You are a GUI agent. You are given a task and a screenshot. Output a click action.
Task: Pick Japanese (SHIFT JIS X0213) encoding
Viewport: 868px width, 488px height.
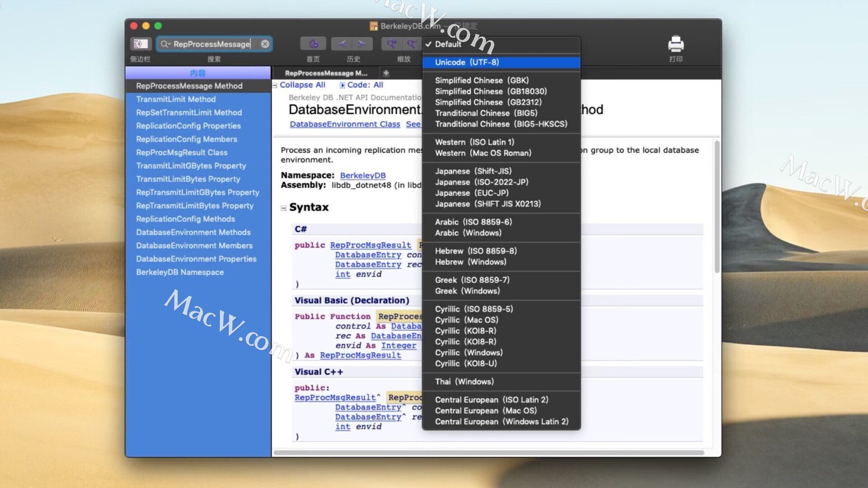coord(501,203)
